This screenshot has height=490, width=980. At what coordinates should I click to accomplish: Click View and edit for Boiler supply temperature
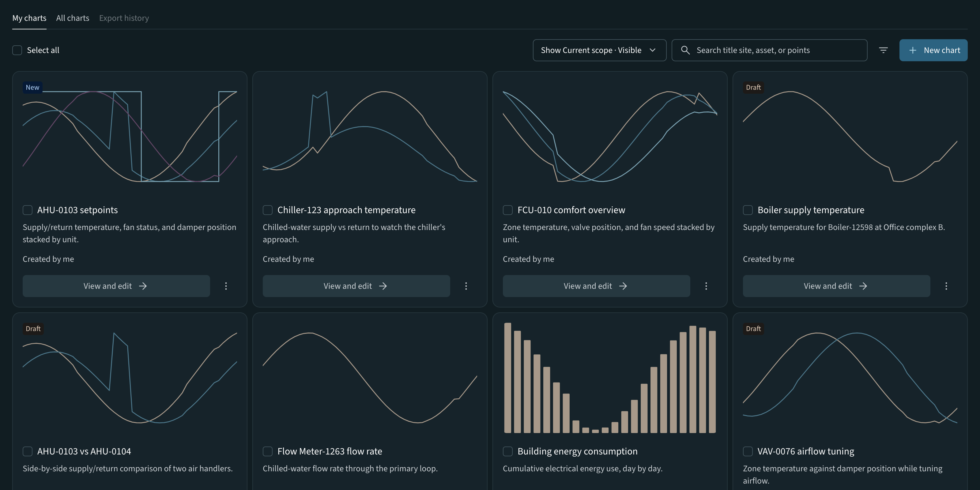(x=836, y=286)
